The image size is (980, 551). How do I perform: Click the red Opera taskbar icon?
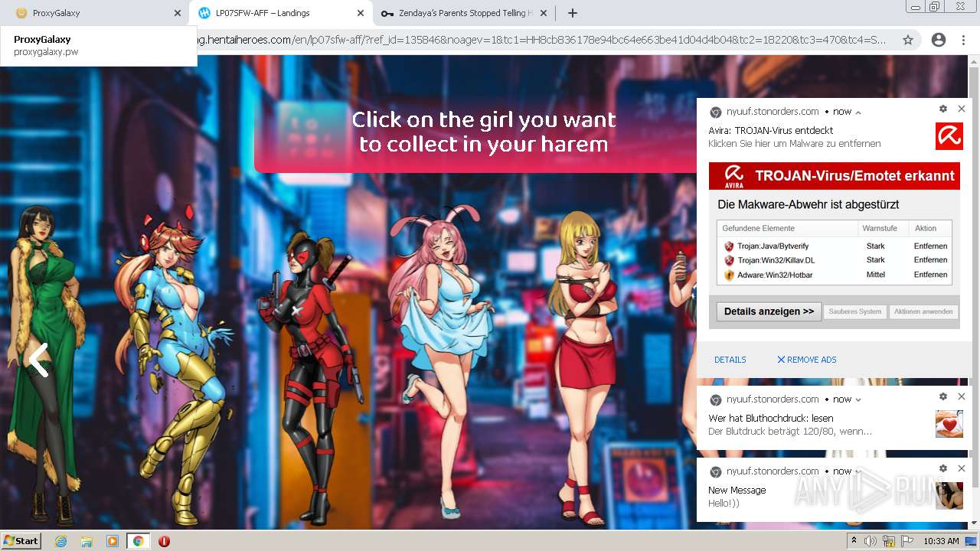164,540
